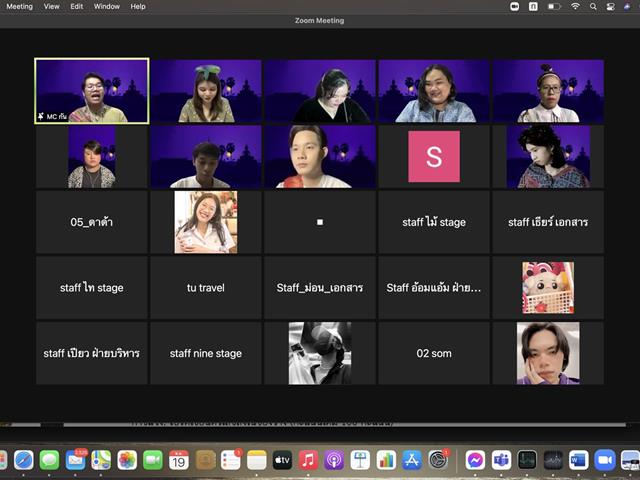The height and width of the screenshot is (480, 640).
Task: Open the Help menu
Action: coord(138,7)
